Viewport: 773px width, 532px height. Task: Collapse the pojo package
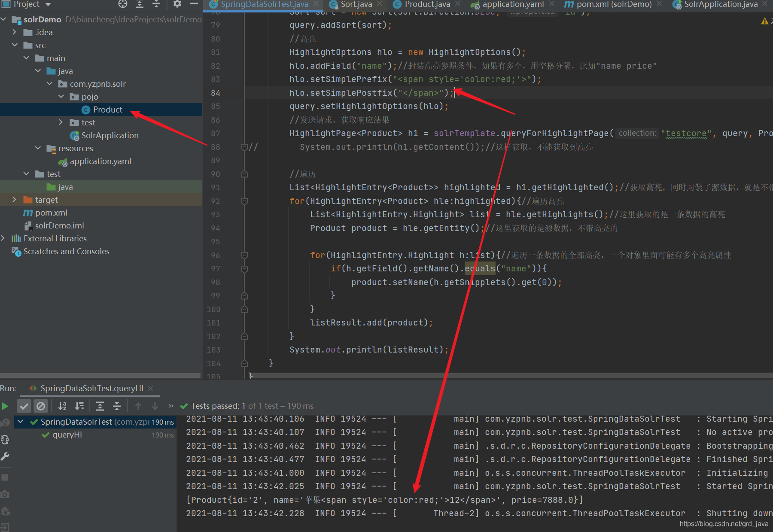[61, 97]
